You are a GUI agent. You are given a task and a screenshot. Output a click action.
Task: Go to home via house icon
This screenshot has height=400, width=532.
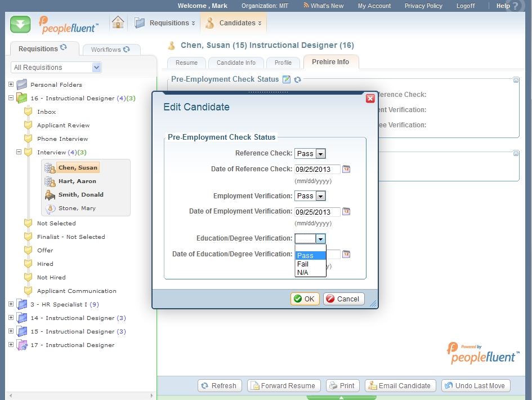pos(118,23)
